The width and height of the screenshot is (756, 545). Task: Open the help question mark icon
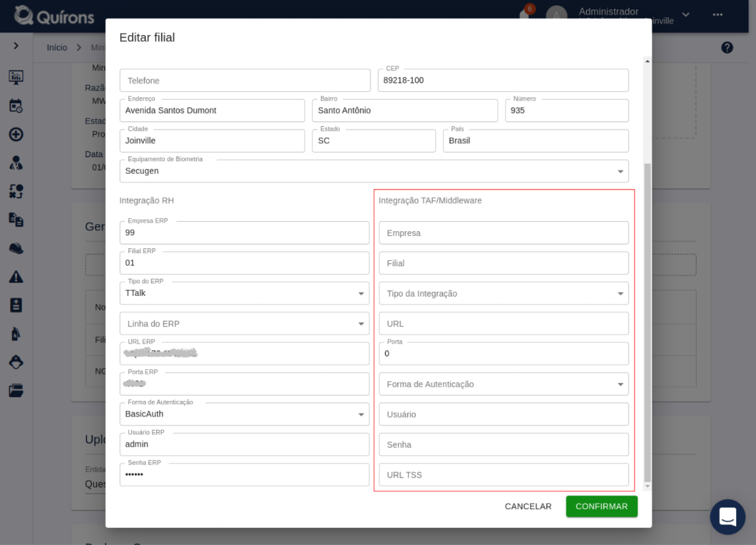coord(727,48)
